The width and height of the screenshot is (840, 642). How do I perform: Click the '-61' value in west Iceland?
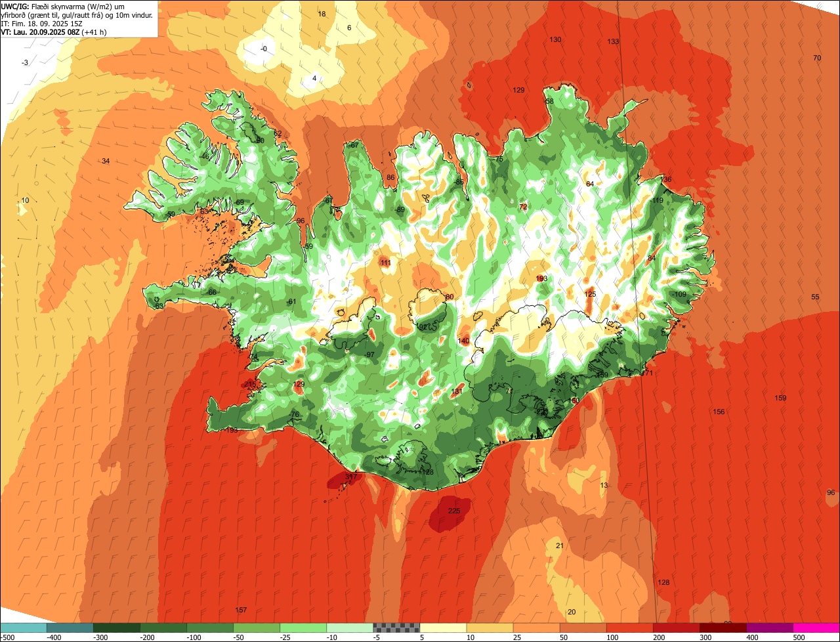pyautogui.click(x=291, y=301)
